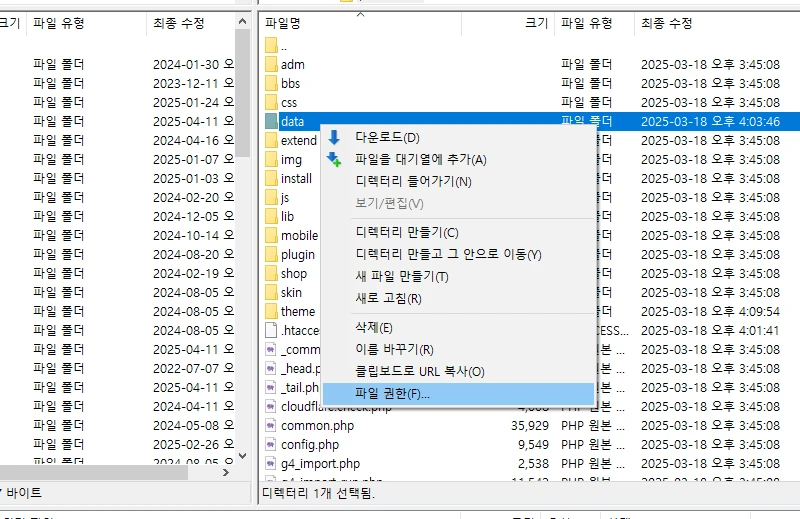Choose 디렉터리 만들고 그 안으로 이동(Y)
This screenshot has width=800, height=519.
click(x=459, y=254)
